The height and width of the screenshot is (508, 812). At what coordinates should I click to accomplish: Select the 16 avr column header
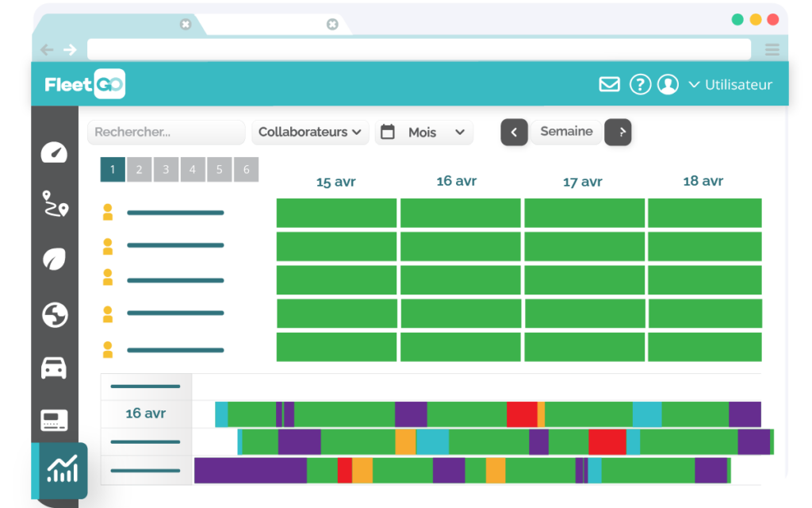[456, 181]
